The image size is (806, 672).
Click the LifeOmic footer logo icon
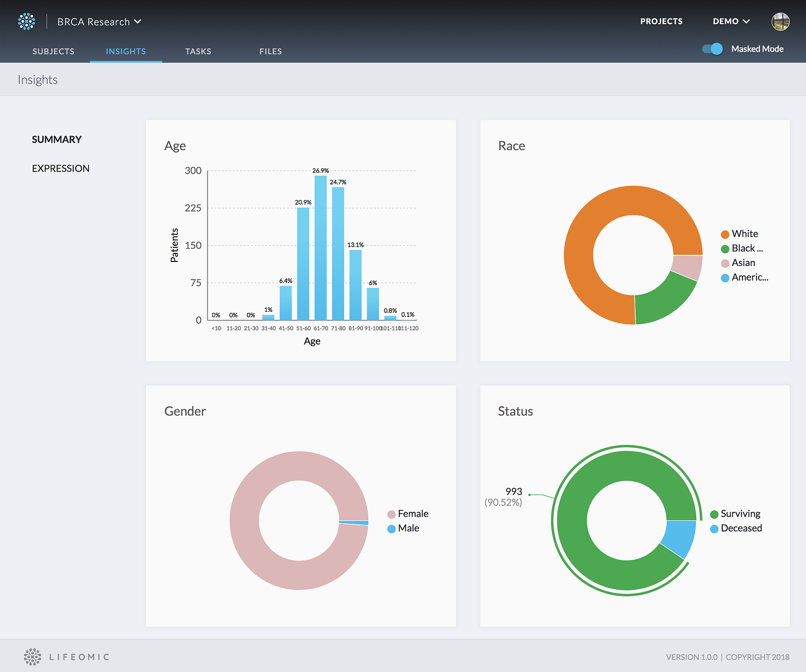(33, 657)
